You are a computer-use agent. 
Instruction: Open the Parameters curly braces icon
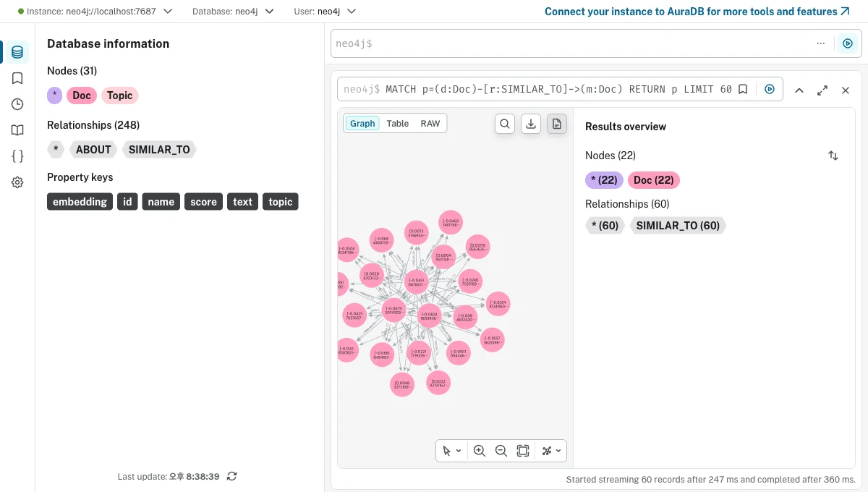click(x=17, y=156)
